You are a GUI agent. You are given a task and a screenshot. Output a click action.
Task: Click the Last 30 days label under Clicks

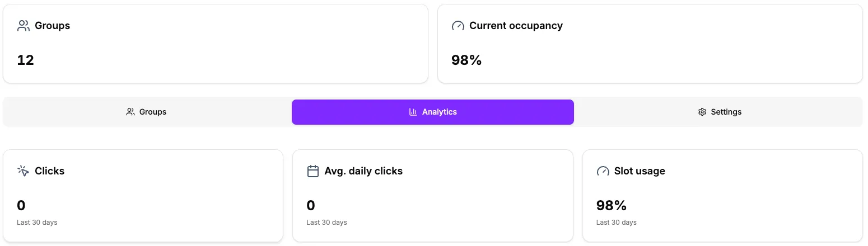coord(37,223)
